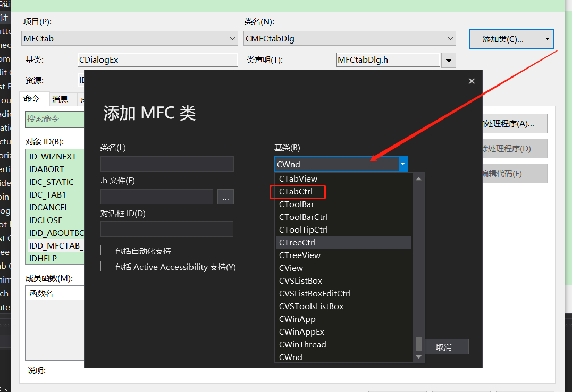The width and height of the screenshot is (572, 392).
Task: Click the 对话框 ID(D) input field
Action: point(167,229)
